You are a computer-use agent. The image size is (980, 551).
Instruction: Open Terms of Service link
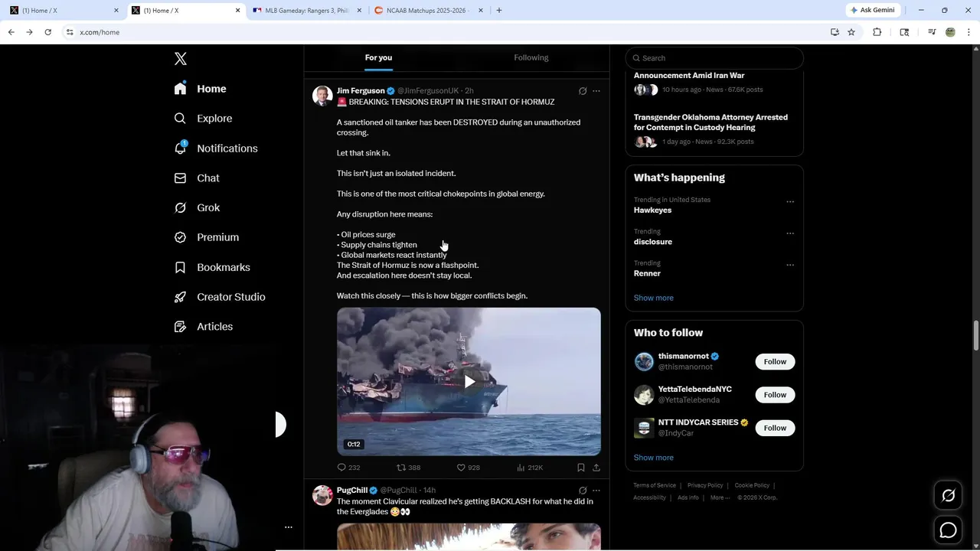point(655,485)
